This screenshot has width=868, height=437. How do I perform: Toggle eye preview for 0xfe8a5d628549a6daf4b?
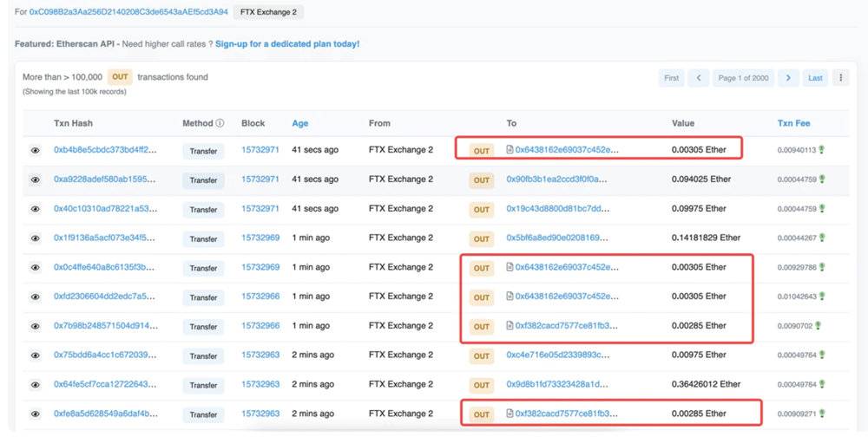coord(36,414)
